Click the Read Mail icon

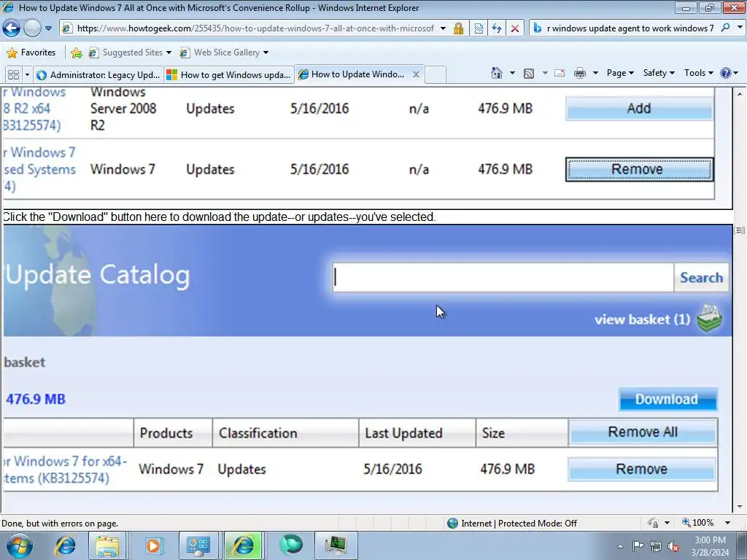pyautogui.click(x=560, y=73)
